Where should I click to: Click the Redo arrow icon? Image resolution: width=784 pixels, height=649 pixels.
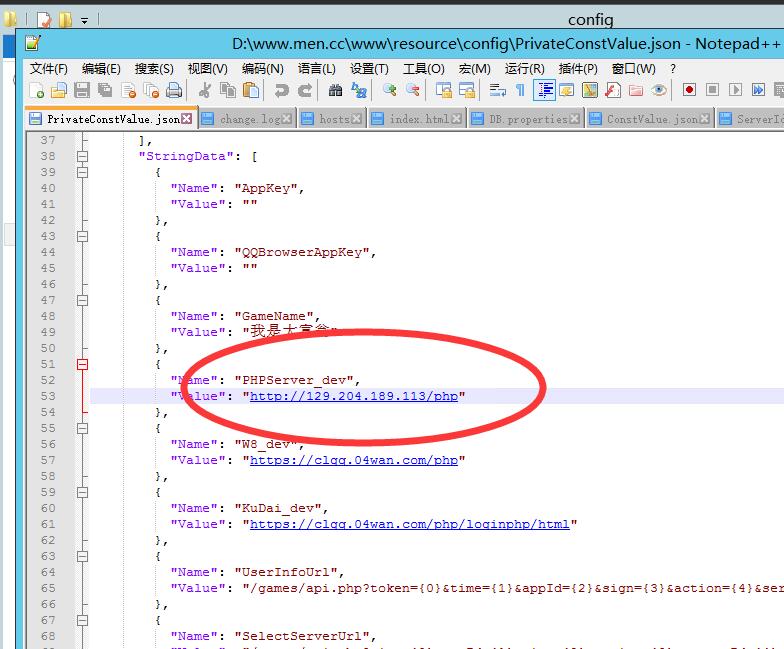[305, 90]
